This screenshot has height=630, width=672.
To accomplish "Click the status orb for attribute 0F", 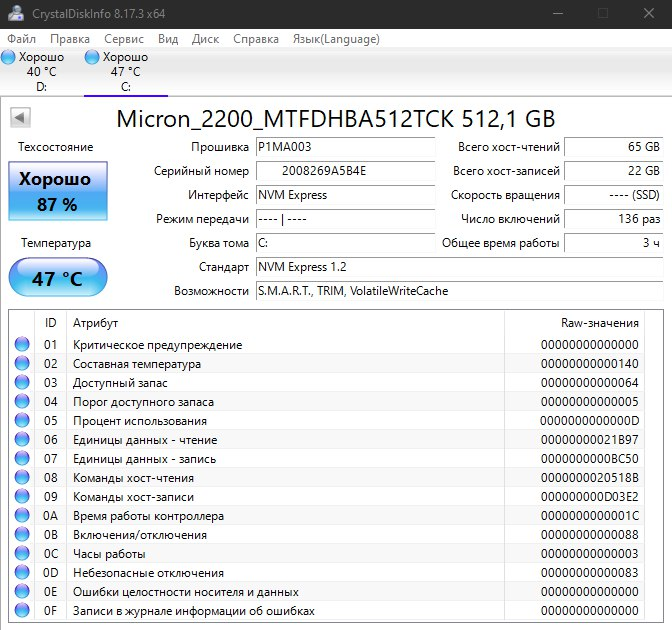I will pyautogui.click(x=22, y=610).
